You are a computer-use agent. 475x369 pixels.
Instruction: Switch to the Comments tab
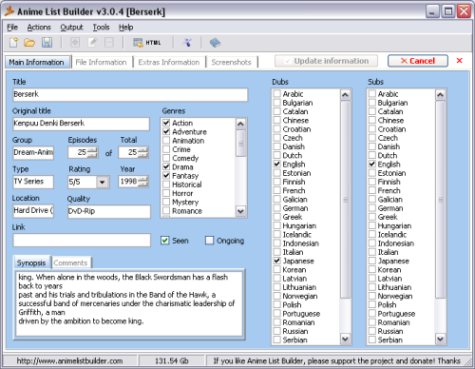point(71,263)
